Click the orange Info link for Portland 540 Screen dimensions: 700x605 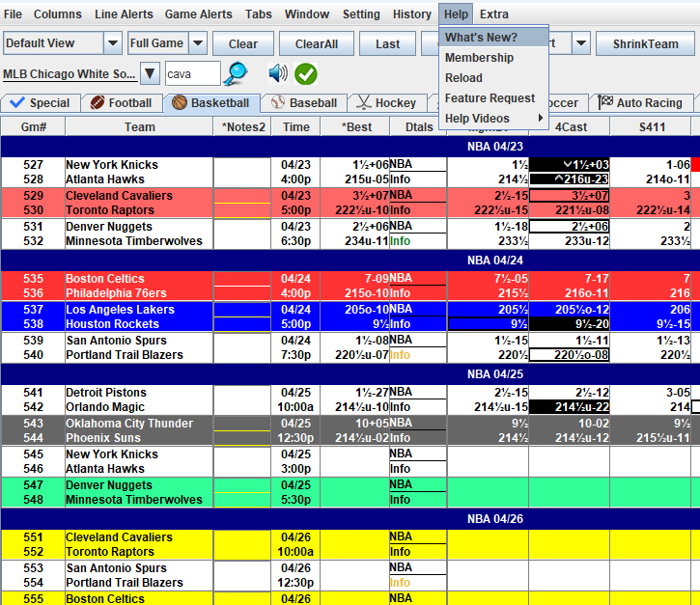click(400, 355)
